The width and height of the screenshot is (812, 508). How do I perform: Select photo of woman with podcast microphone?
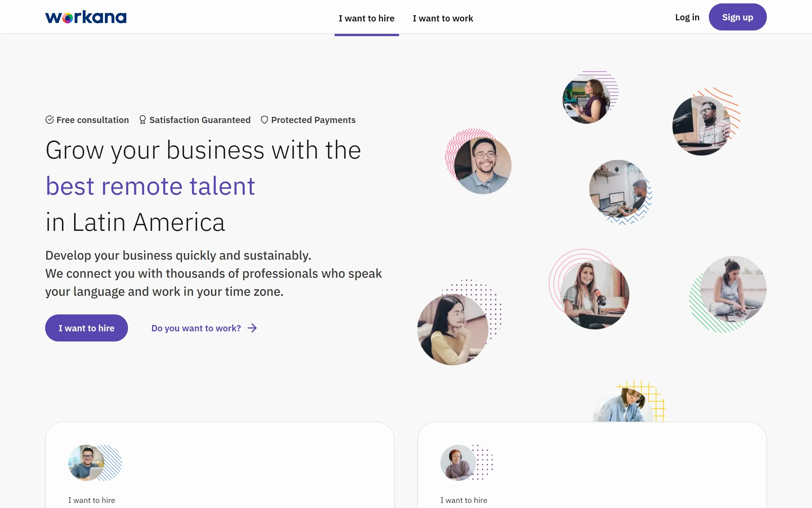pos(595,295)
